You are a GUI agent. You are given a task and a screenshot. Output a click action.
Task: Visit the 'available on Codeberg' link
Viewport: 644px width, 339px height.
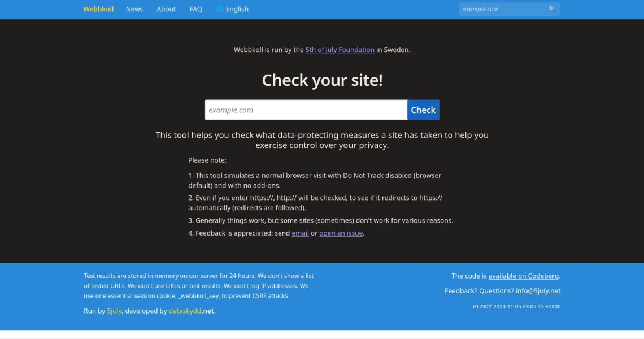(523, 276)
